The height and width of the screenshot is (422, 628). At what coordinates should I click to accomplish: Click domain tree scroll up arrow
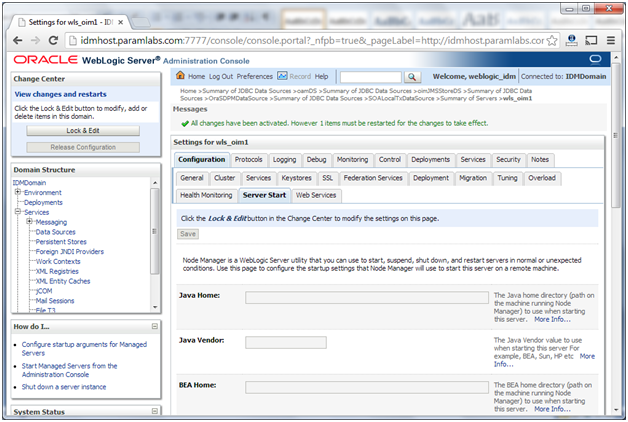(x=155, y=183)
